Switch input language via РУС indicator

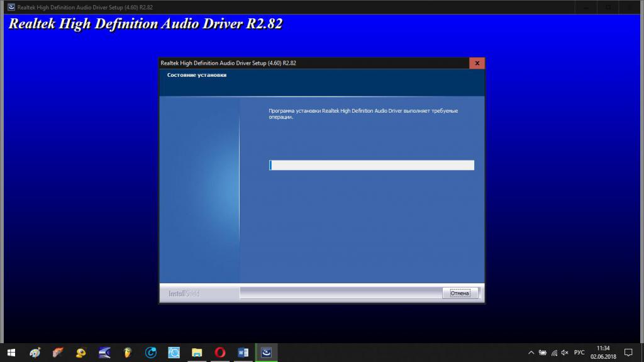click(x=579, y=353)
